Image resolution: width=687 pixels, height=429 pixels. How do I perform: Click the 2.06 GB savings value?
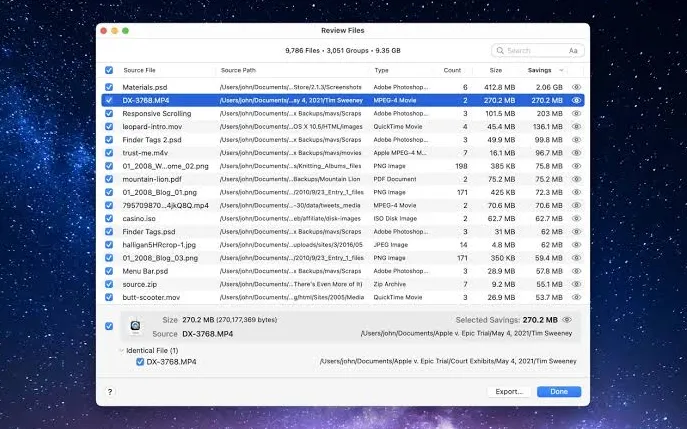[x=549, y=87]
